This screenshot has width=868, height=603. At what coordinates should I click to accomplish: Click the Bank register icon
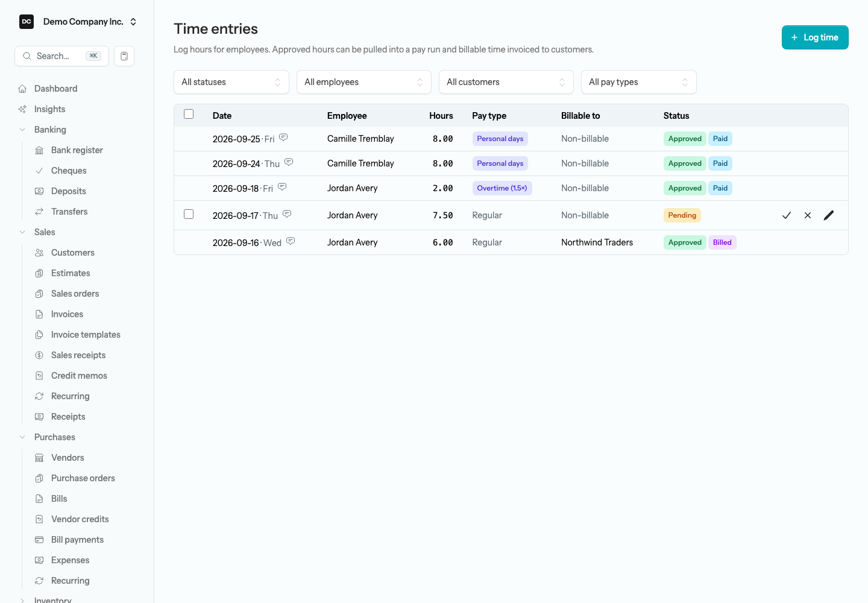pyautogui.click(x=39, y=150)
